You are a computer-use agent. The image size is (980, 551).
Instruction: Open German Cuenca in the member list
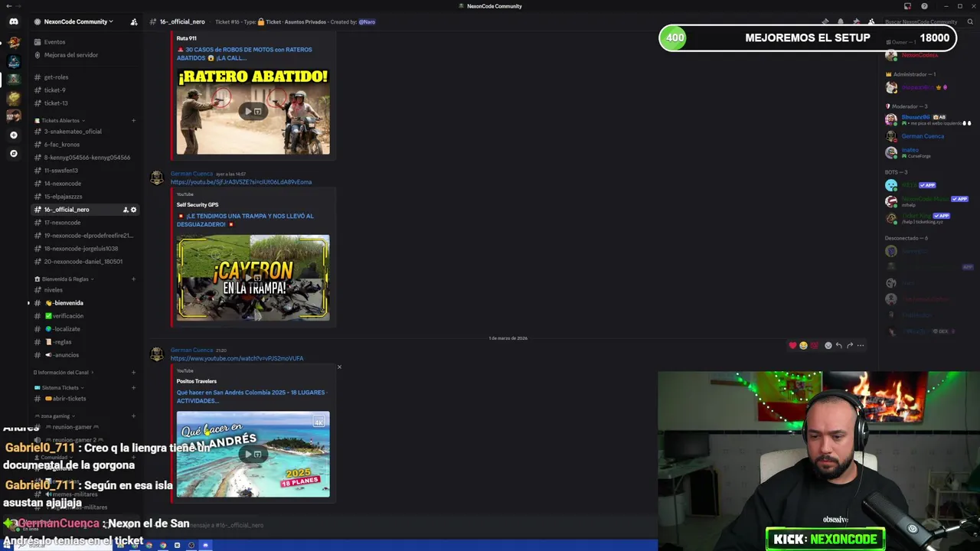coord(922,136)
